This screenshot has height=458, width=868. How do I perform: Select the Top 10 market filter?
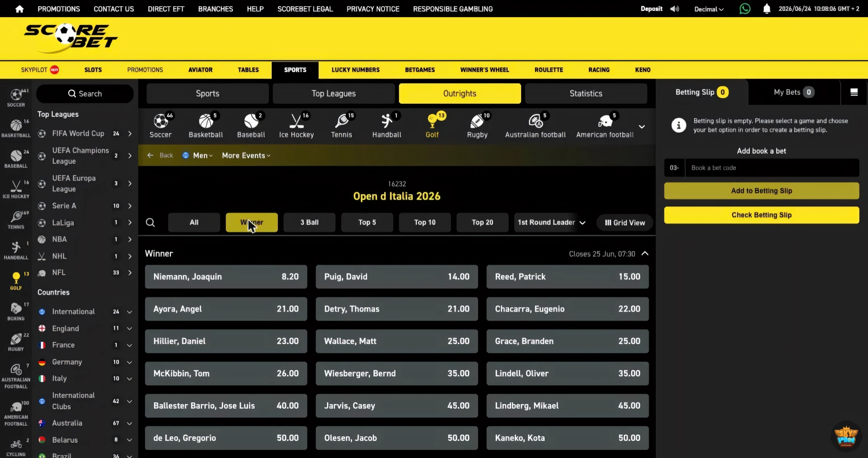pos(425,223)
